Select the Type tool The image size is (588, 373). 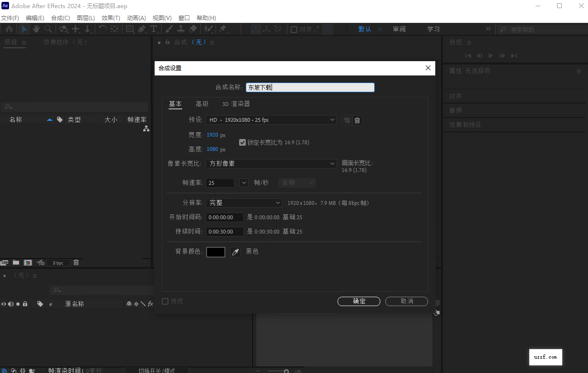(x=153, y=29)
